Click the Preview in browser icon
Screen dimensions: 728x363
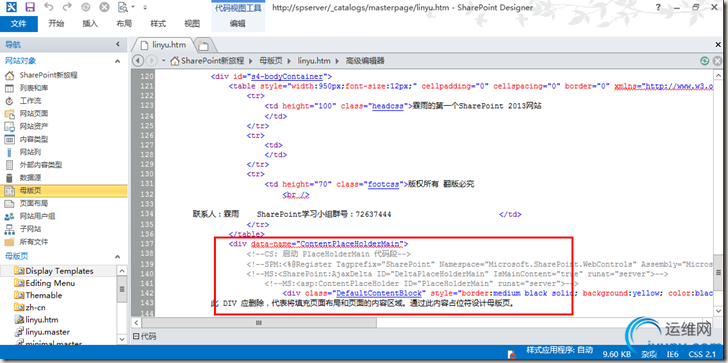tap(123, 7)
